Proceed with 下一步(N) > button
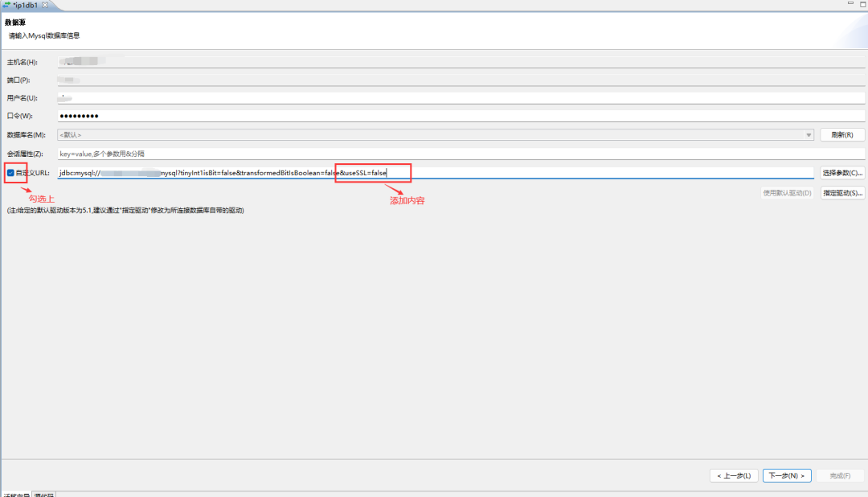868x497 pixels. (x=787, y=475)
